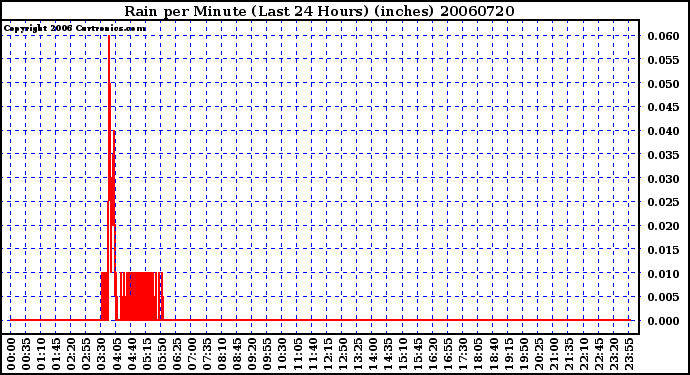The image size is (690, 375).
Task: Click the 0.030 y-axis label
Action: point(663,179)
